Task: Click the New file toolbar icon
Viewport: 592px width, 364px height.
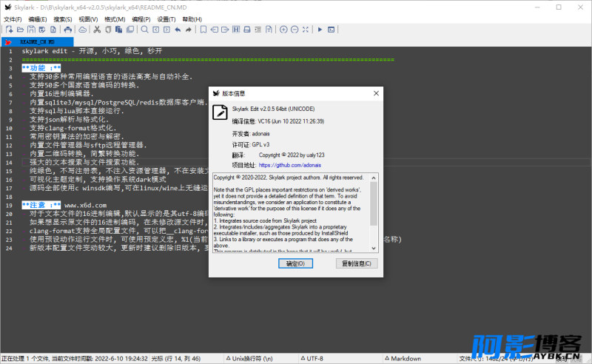Action: (10, 30)
